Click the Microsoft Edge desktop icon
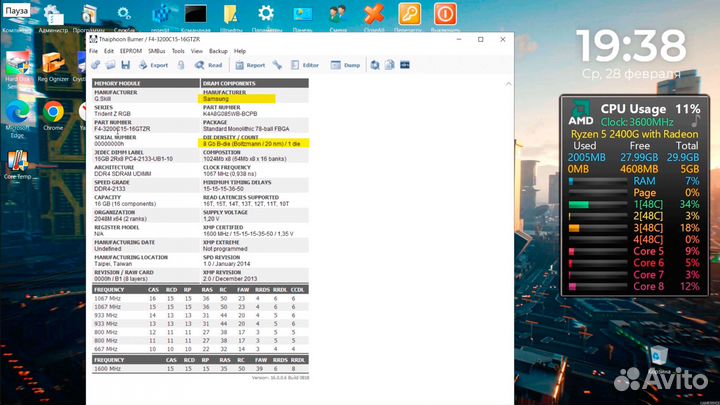Image resolution: width=720 pixels, height=405 pixels. pyautogui.click(x=17, y=119)
